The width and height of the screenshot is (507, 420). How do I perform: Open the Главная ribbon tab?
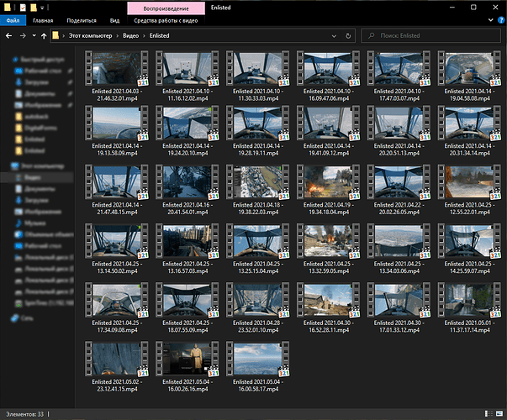[43, 21]
